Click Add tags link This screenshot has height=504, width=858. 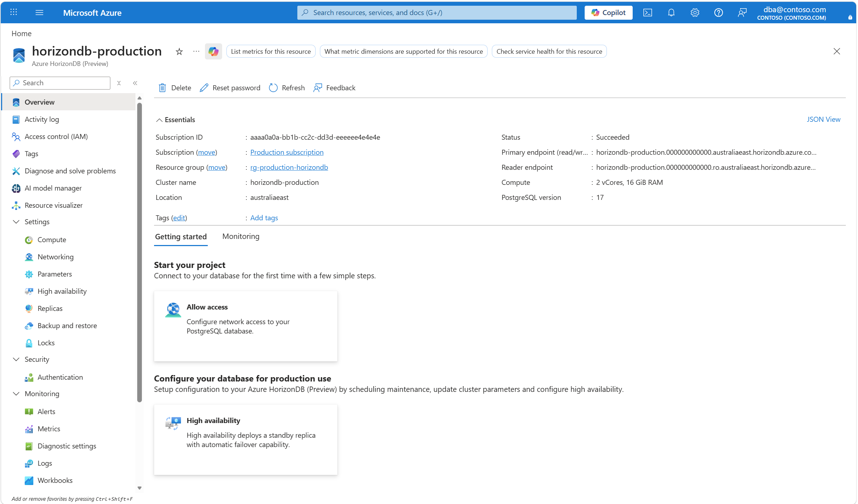point(264,218)
